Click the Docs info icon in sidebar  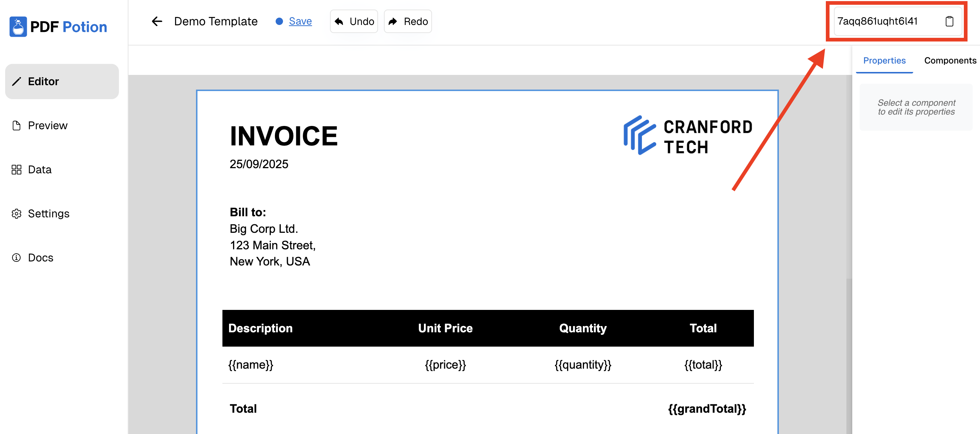[x=17, y=258]
